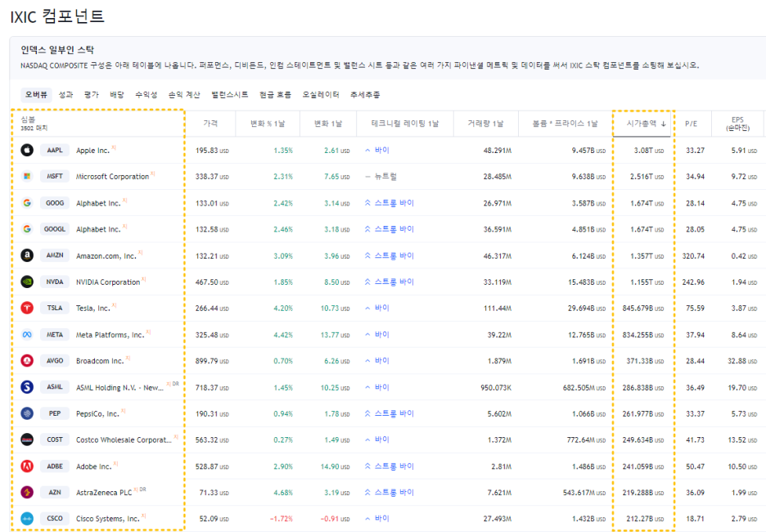
Task: Open the MSFT ticker badge
Action: tap(55, 176)
